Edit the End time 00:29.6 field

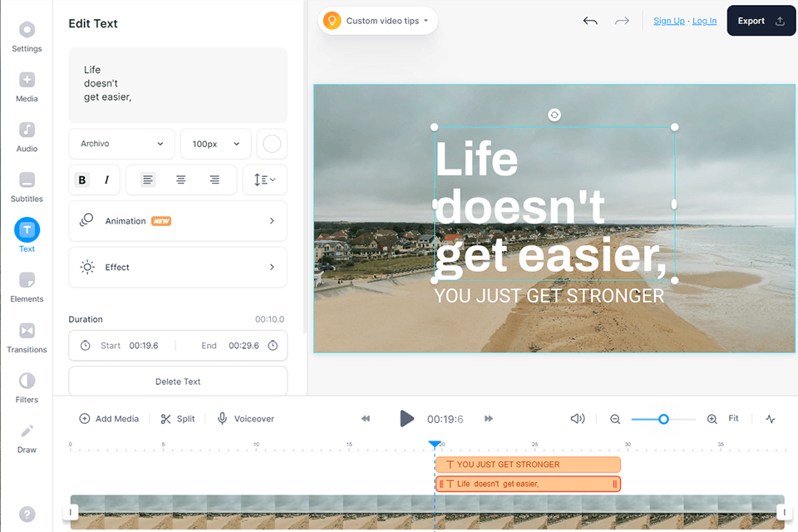(244, 346)
